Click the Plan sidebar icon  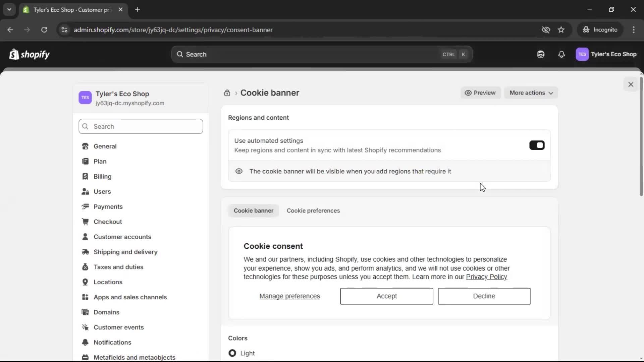tap(85, 162)
